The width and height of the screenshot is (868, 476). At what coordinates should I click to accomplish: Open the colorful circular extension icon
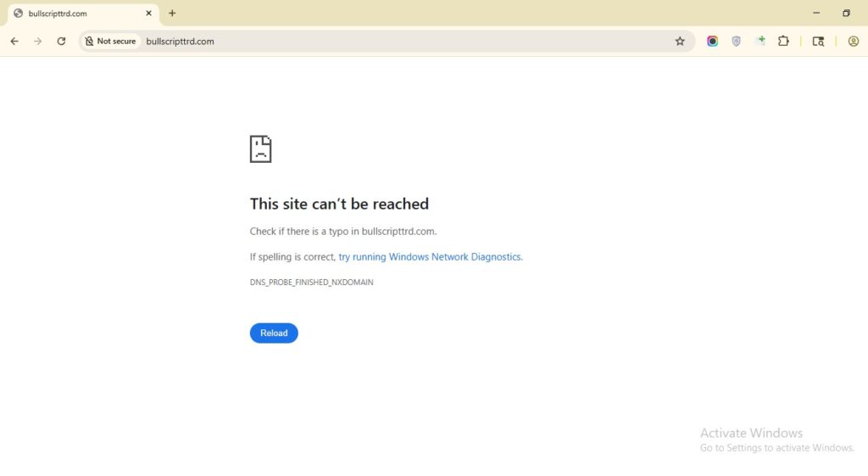713,41
